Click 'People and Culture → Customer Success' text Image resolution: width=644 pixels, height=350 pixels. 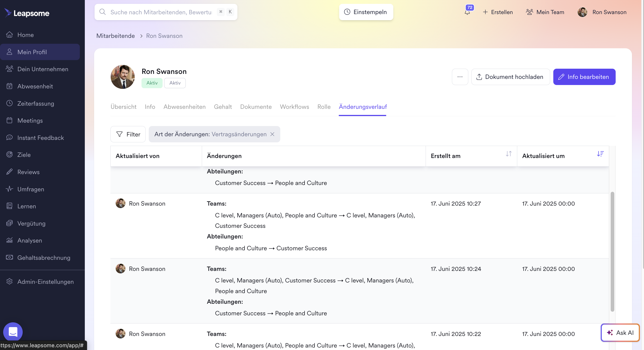pos(271,248)
